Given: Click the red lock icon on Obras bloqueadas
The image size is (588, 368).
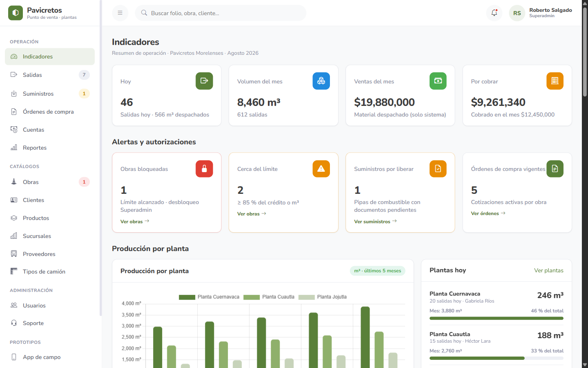Looking at the screenshot, I should [x=204, y=168].
